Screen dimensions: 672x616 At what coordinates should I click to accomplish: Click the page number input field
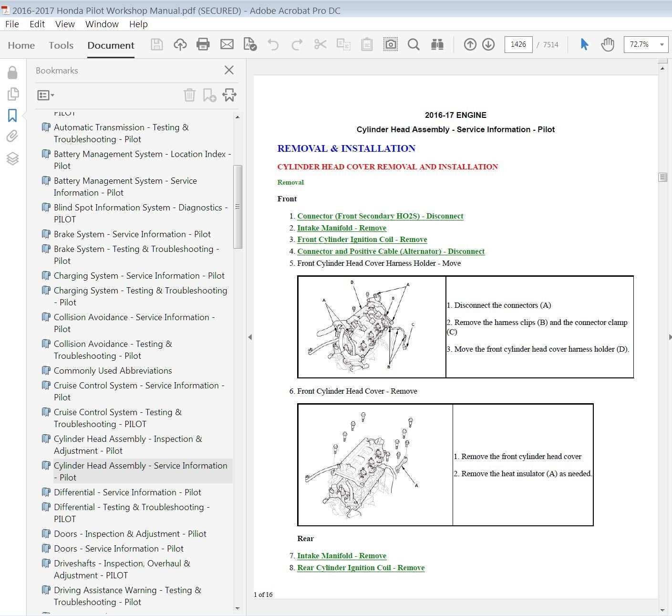click(x=518, y=44)
